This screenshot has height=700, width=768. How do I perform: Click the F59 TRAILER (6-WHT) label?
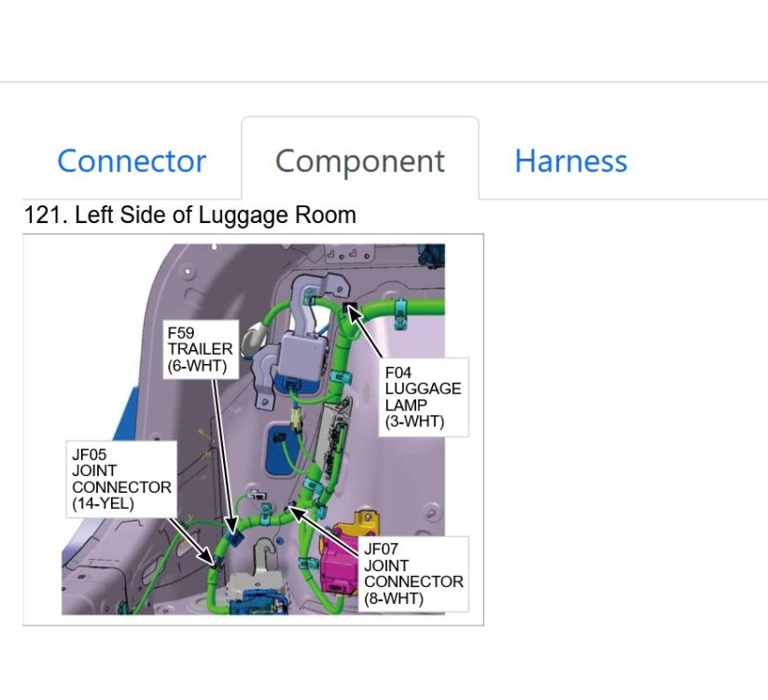point(200,349)
